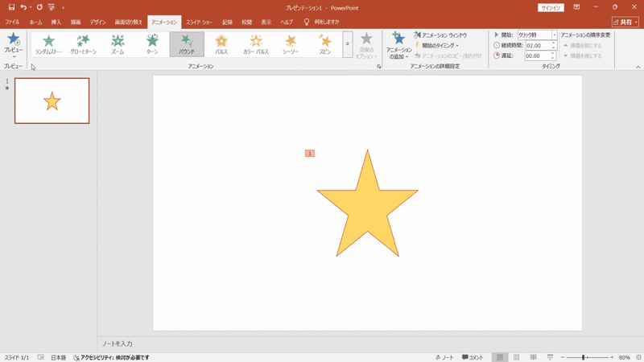Apply the スピン animation
Viewport: 644px width, 362px height.
tap(325, 44)
